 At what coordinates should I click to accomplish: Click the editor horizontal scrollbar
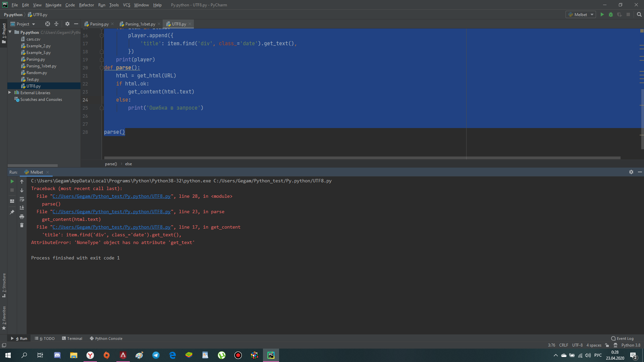click(362, 158)
